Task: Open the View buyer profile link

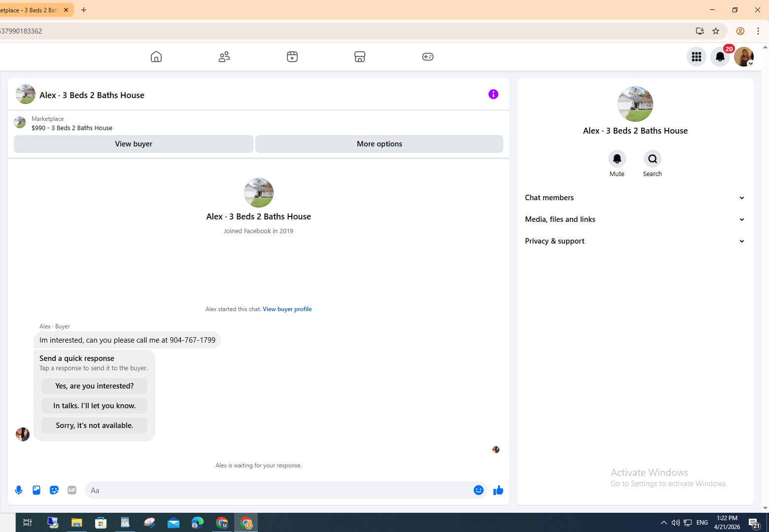Action: tap(287, 309)
